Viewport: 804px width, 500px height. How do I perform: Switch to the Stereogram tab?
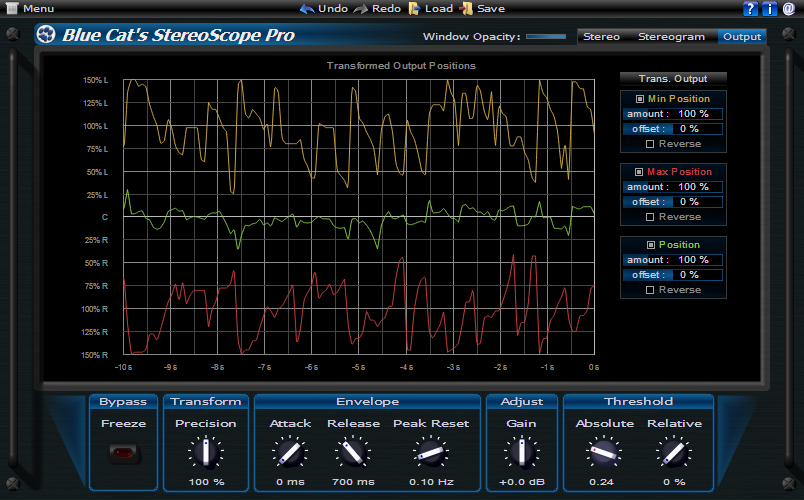point(670,37)
